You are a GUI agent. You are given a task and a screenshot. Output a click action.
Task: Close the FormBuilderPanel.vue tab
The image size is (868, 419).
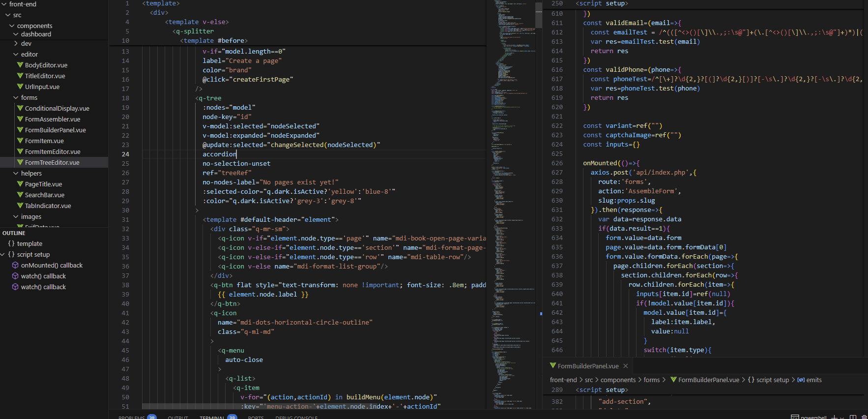click(626, 366)
